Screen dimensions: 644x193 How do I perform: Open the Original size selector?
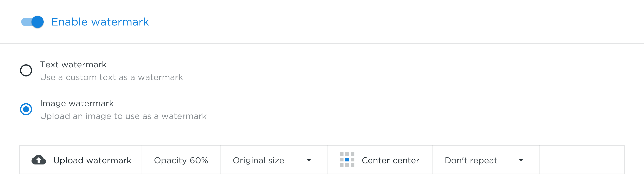pos(274,160)
